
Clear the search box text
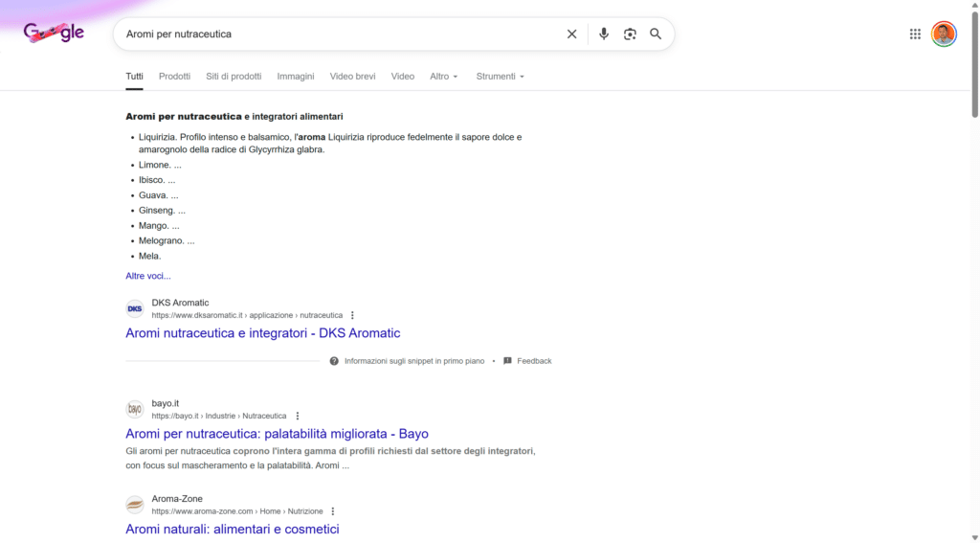pyautogui.click(x=571, y=34)
